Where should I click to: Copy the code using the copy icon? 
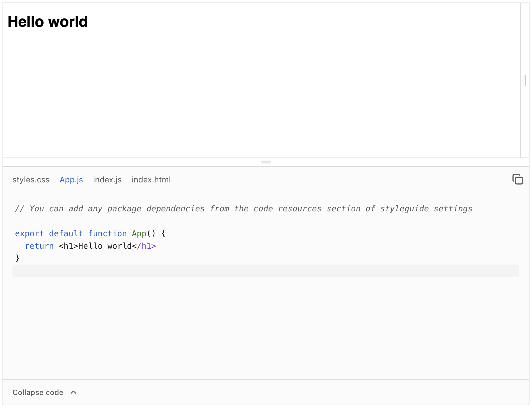click(x=517, y=179)
